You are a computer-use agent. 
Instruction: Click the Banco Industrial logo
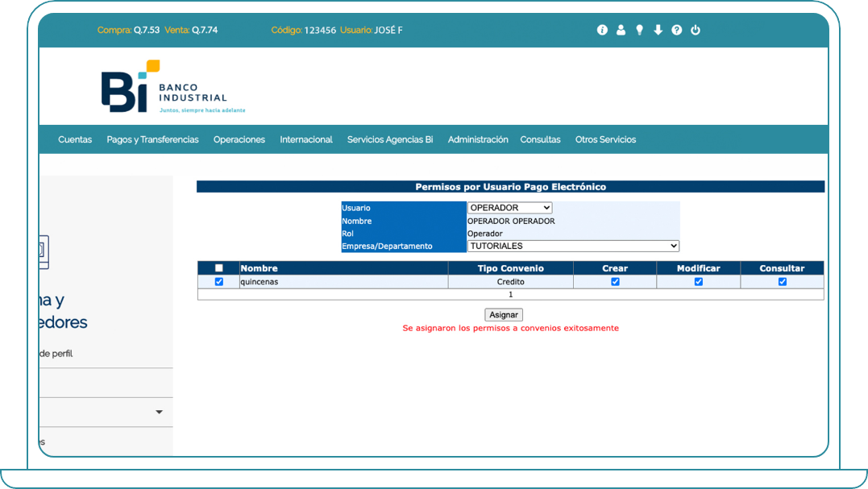[172, 86]
